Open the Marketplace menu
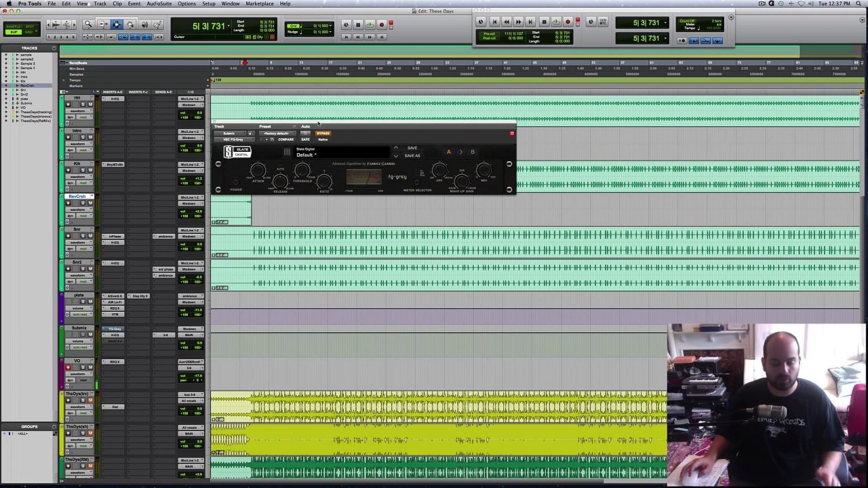The width and height of the screenshot is (868, 488). tap(260, 3)
